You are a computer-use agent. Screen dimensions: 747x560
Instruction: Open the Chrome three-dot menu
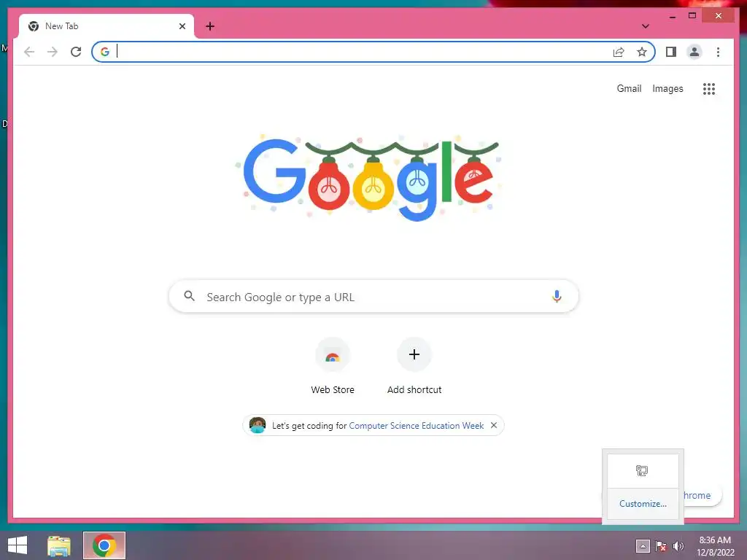point(718,52)
